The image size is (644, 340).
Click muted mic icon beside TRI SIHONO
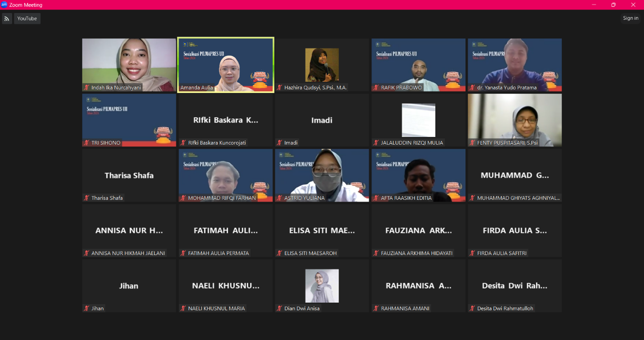pyautogui.click(x=87, y=143)
